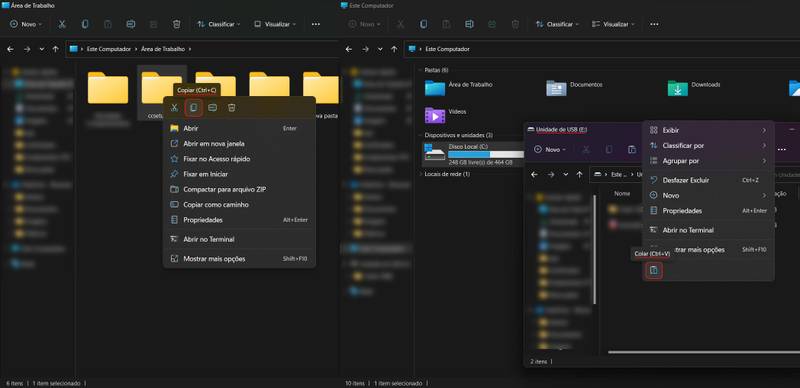The image size is (800, 388).
Task: Open the three-dots menu in Área de Trabalho toolbar
Action: [x=316, y=24]
